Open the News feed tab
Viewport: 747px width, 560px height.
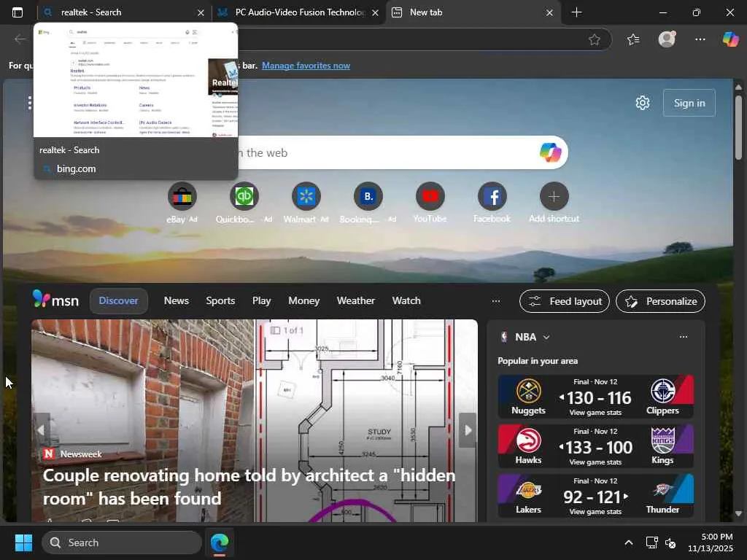(x=177, y=301)
